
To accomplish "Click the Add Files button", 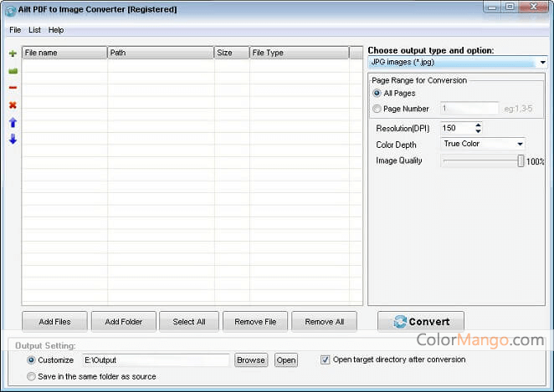I will (54, 322).
